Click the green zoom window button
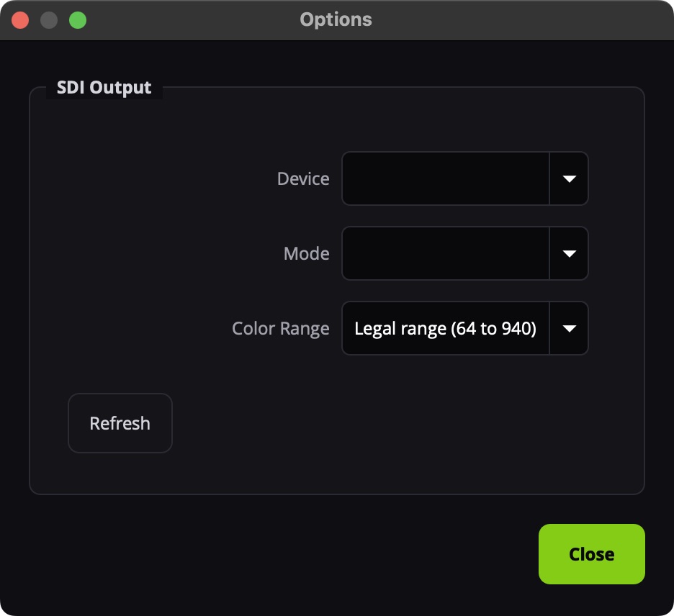This screenshot has width=674, height=616. click(x=78, y=20)
